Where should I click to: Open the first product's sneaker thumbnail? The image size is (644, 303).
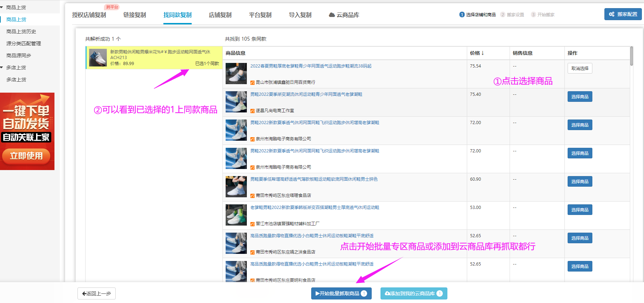coord(236,74)
